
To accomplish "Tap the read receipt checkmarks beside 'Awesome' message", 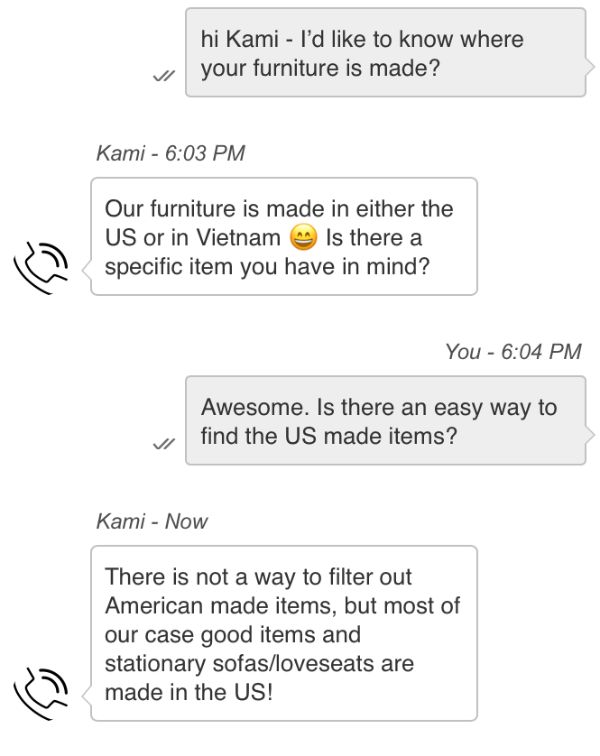I will (x=164, y=444).
